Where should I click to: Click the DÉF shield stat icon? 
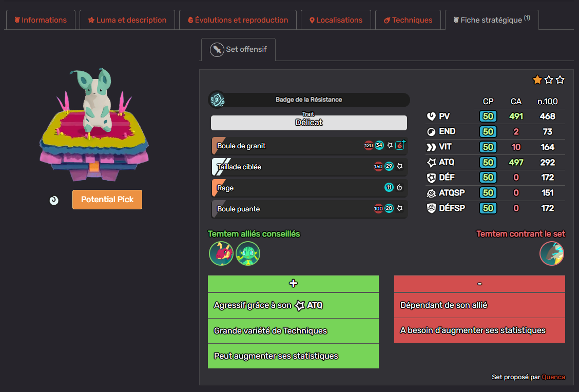[431, 178]
